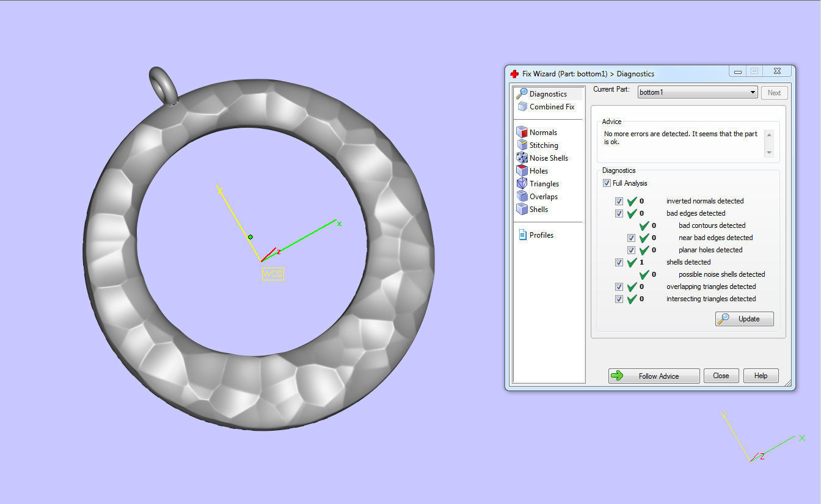Click 'bad contours detected' label
The width and height of the screenshot is (821, 504).
point(712,225)
